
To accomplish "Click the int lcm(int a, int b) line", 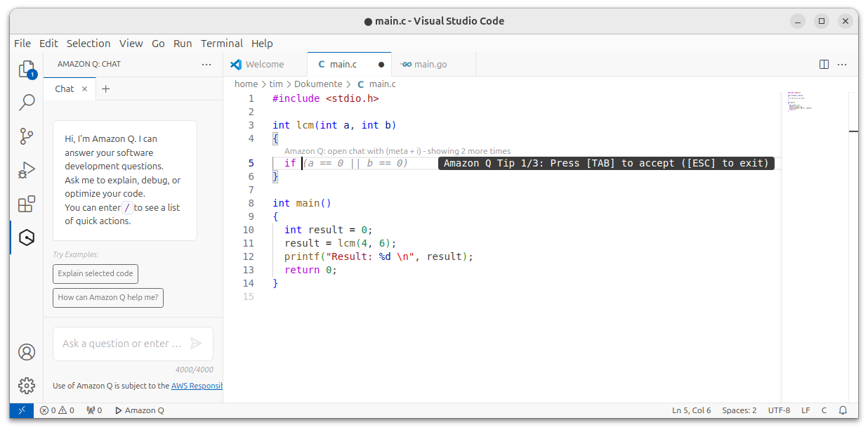I will [334, 125].
